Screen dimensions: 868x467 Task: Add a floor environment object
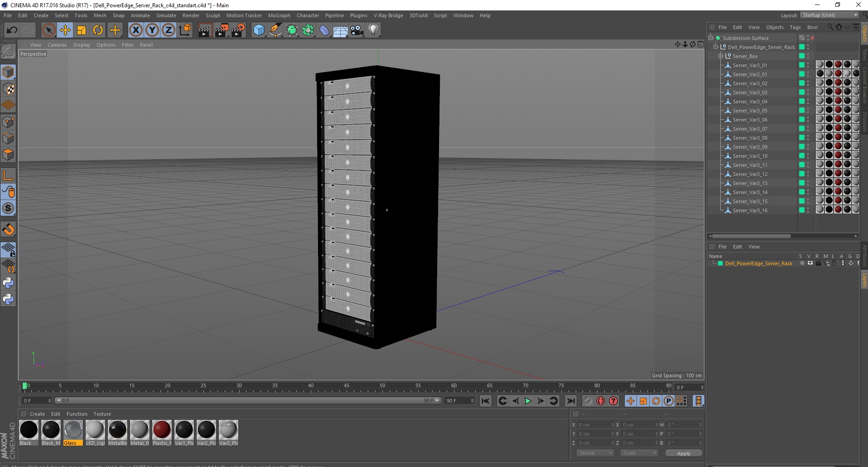pos(341,30)
